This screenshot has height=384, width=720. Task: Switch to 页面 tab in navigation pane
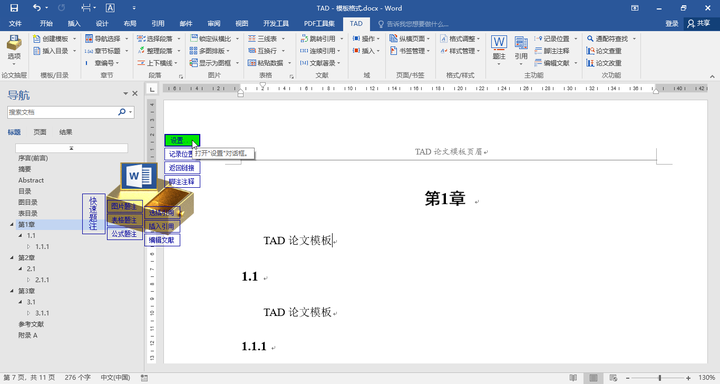pos(40,132)
